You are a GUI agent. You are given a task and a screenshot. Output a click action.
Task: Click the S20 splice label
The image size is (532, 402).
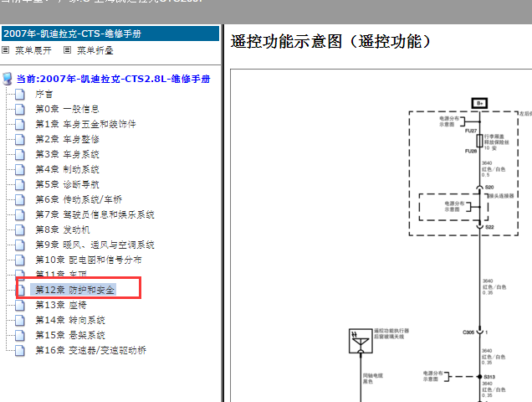489,188
